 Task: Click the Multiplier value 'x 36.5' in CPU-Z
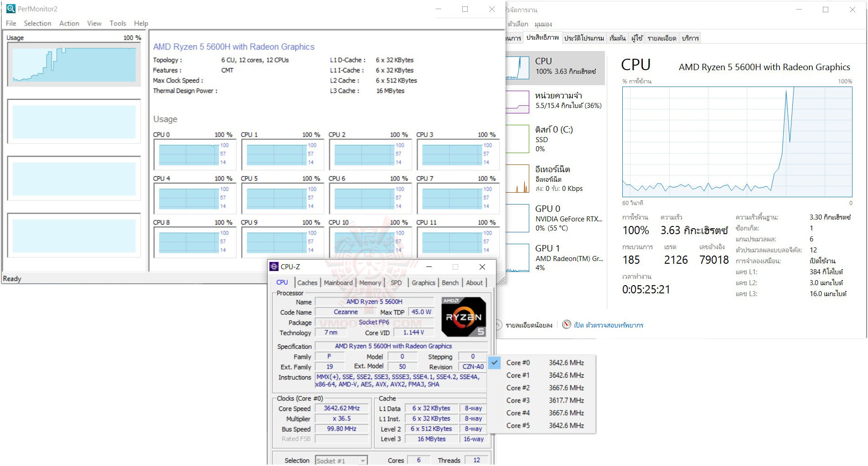[x=341, y=418]
